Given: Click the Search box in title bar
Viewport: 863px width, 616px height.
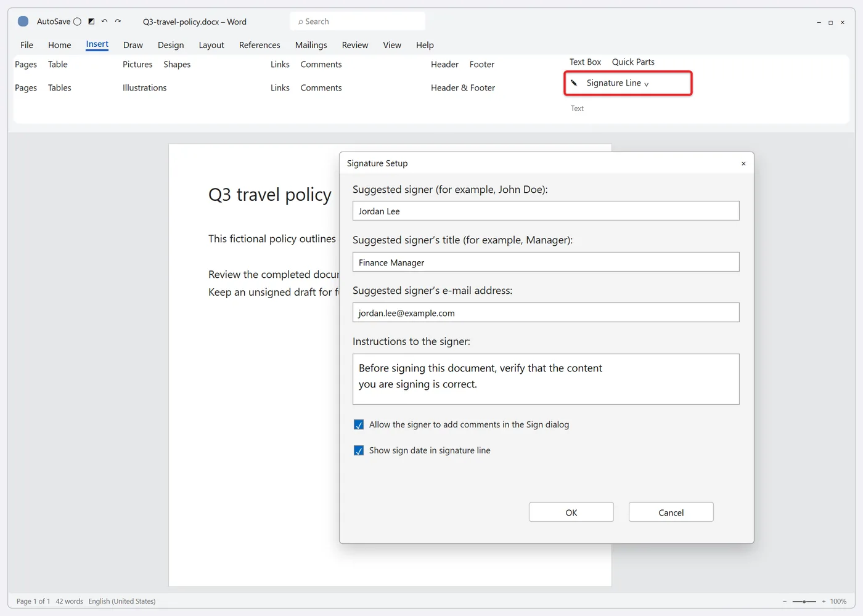Looking at the screenshot, I should (358, 22).
